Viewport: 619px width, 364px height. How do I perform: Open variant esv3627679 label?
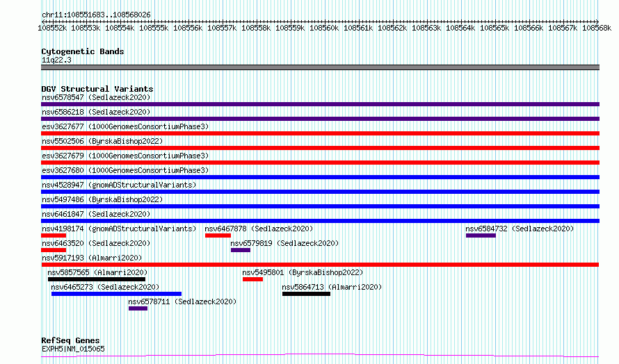[125, 156]
